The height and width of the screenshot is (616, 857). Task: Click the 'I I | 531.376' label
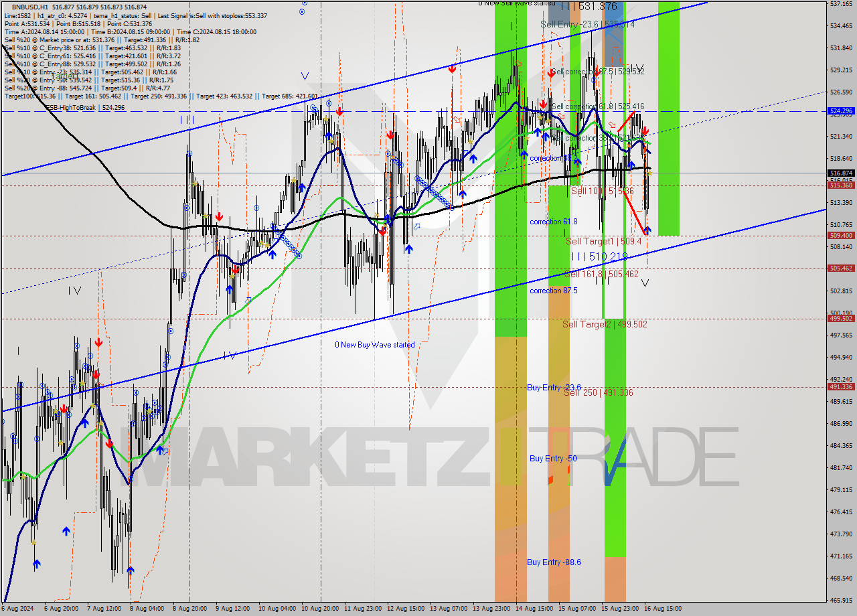click(x=589, y=6)
